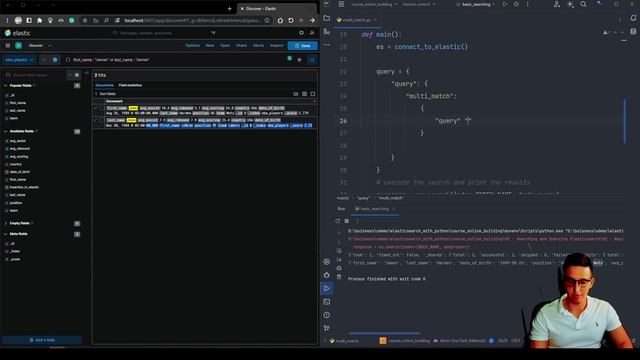This screenshot has width=640, height=360.
Task: Open the project name dropdown in PyCharm
Action: click(374, 4)
